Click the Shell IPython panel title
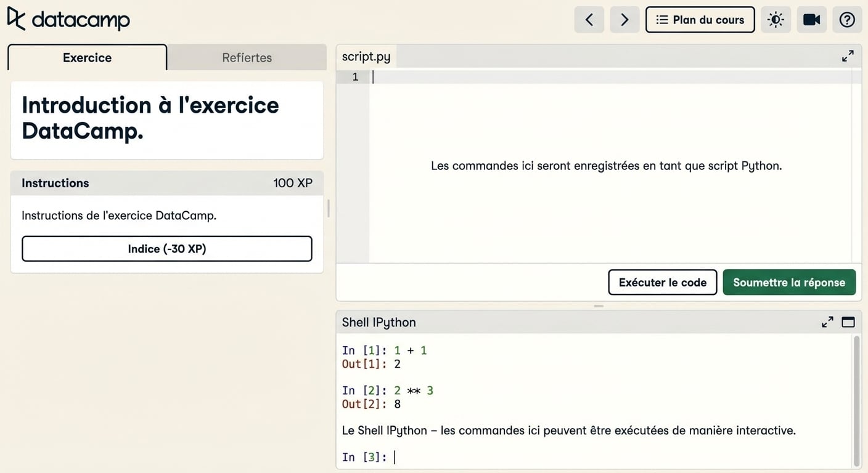 pos(379,322)
